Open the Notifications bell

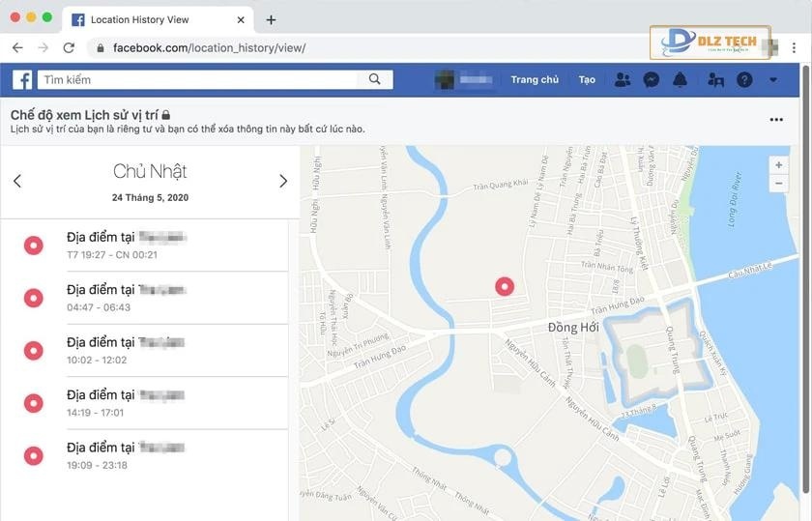point(681,80)
